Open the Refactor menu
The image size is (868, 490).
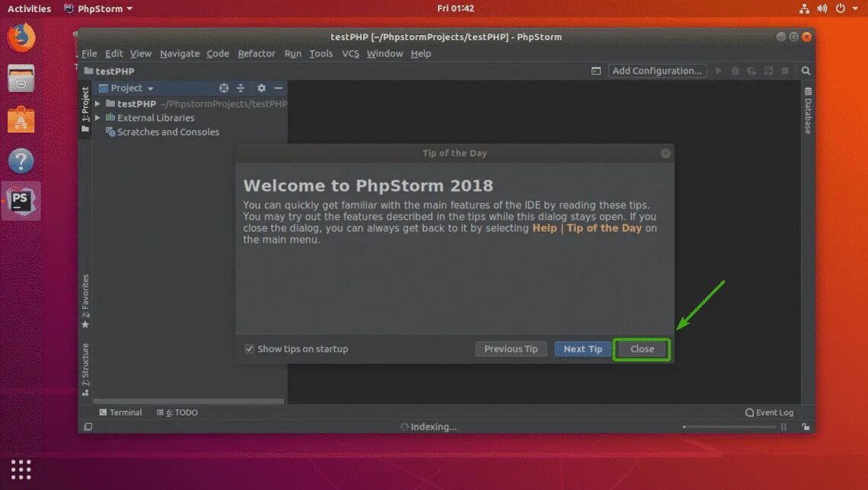pyautogui.click(x=257, y=54)
